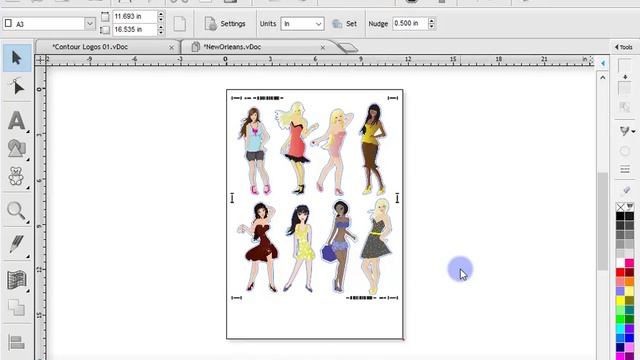640x360 pixels.
Task: Select the woman in red dress with black ruffle
Action: click(x=297, y=148)
